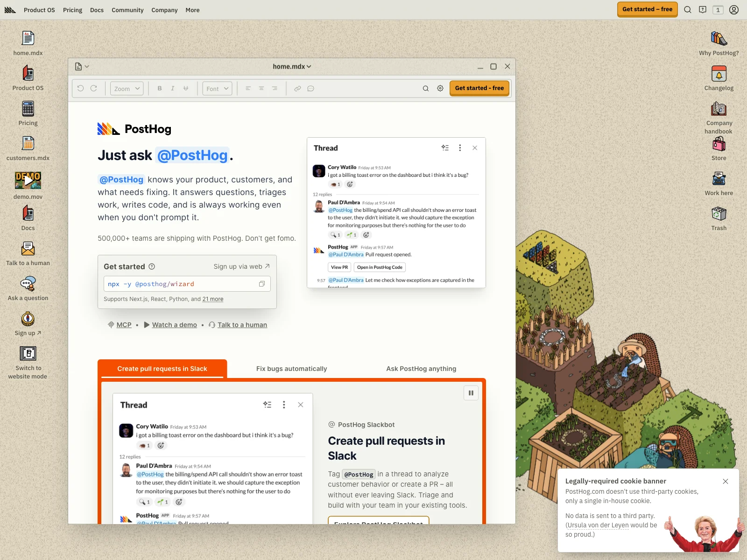The width and height of the screenshot is (747, 560).
Task: Open the active windows counter
Action: pos(718,10)
